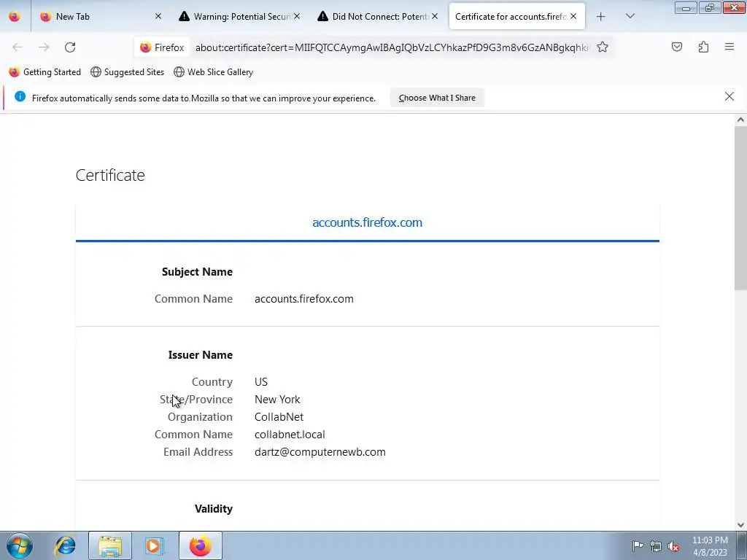Open the network tray icon

pyautogui.click(x=656, y=546)
